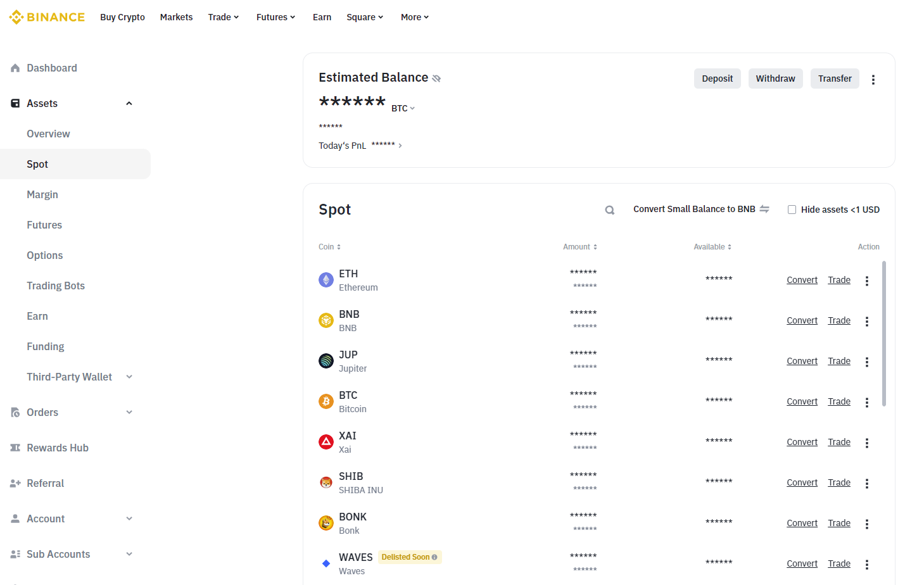Click the Withdraw button

coord(776,79)
